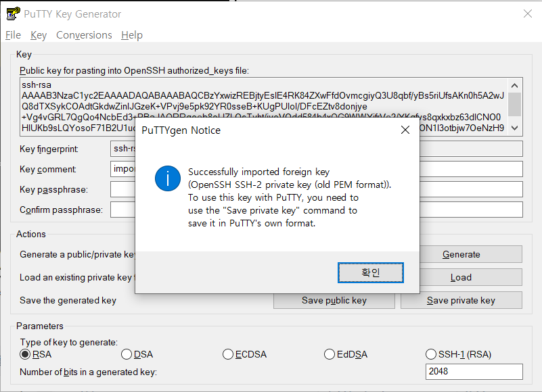Close the PuTTYgen Notice dialog with X

pyautogui.click(x=405, y=130)
